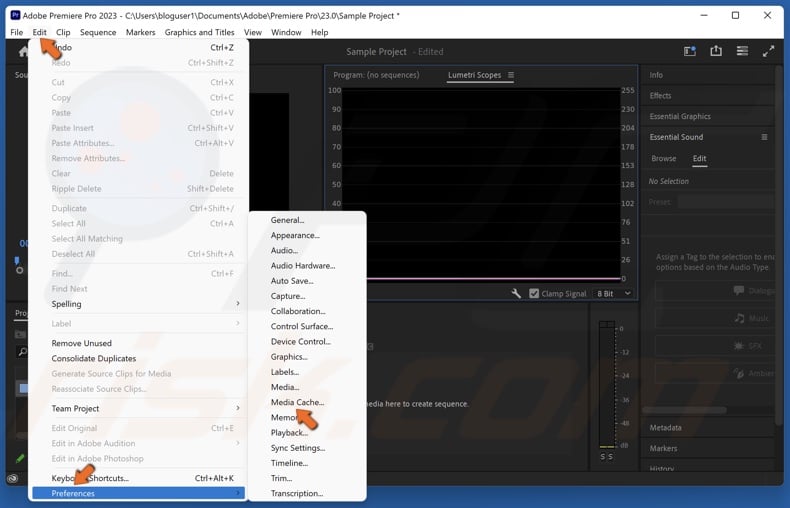Open the workspace layout menu icon
Screen dimensions: 790x508
click(x=742, y=51)
